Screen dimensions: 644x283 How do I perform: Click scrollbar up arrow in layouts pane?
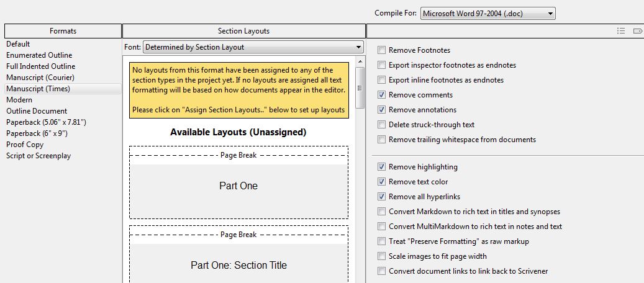[x=360, y=61]
